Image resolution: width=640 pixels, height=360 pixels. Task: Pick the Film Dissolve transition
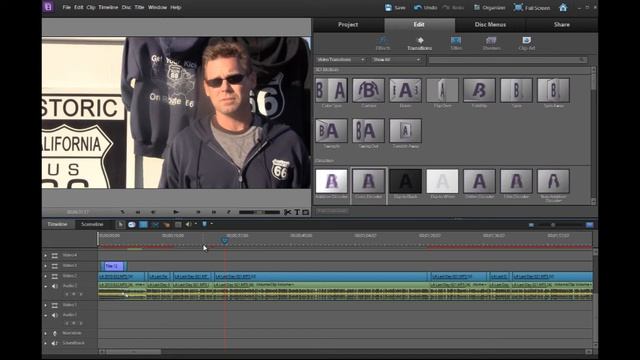pos(516,181)
